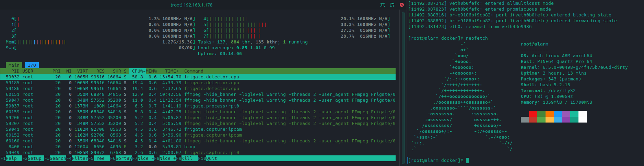The height and width of the screenshot is (166, 644).
Task: Click the new tab folder-plus icon
Action: pyautogui.click(x=392, y=5)
